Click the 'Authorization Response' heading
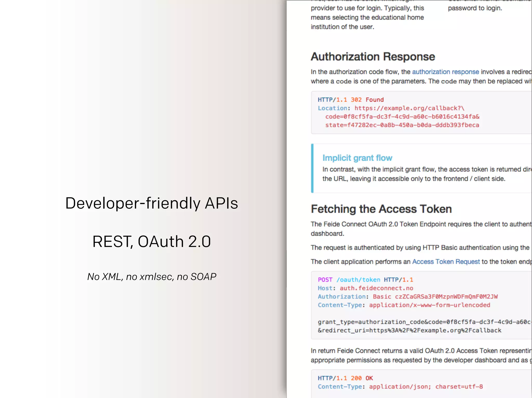532x398 pixels. (x=373, y=57)
